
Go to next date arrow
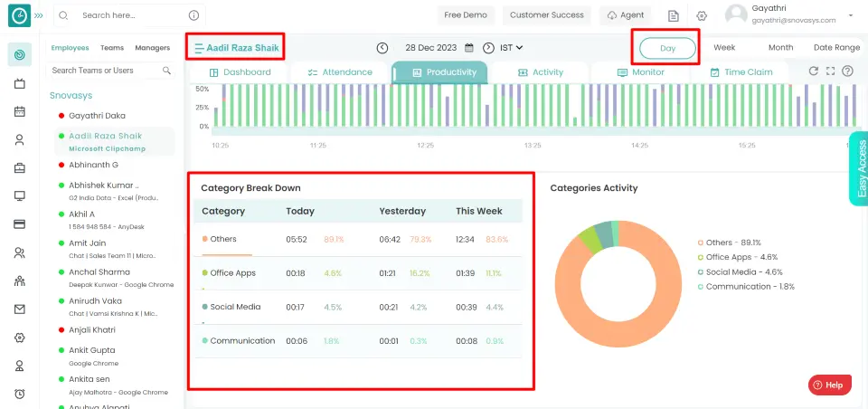tap(488, 48)
